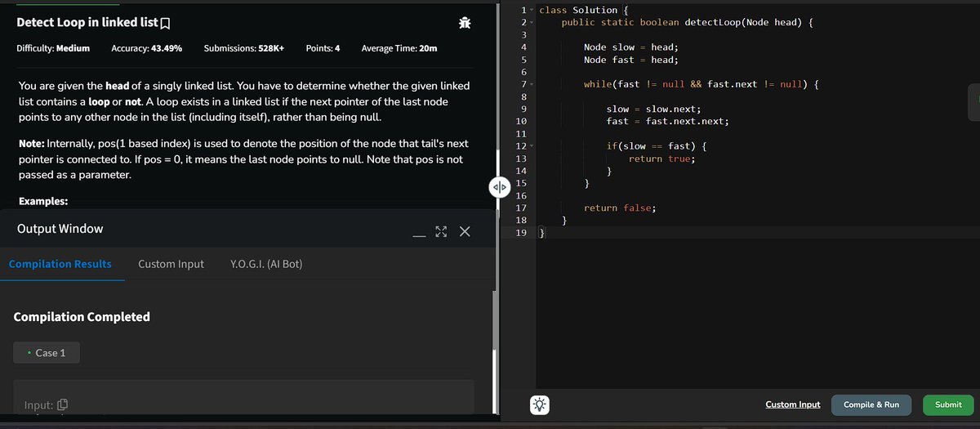This screenshot has width=980, height=429.
Task: Click the 'Input:' label
Action: (39, 405)
